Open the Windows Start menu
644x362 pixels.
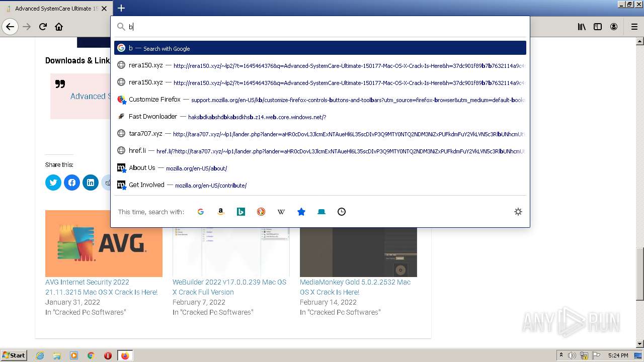14,355
